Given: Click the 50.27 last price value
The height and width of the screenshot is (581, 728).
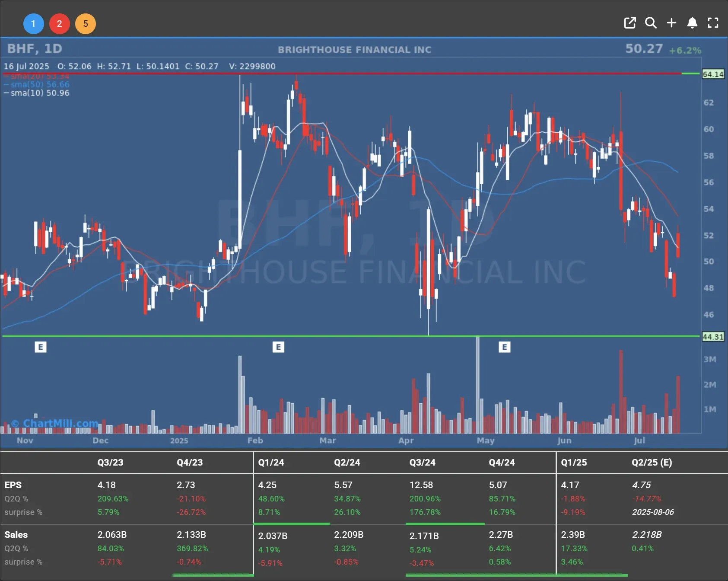Looking at the screenshot, I should tap(644, 48).
